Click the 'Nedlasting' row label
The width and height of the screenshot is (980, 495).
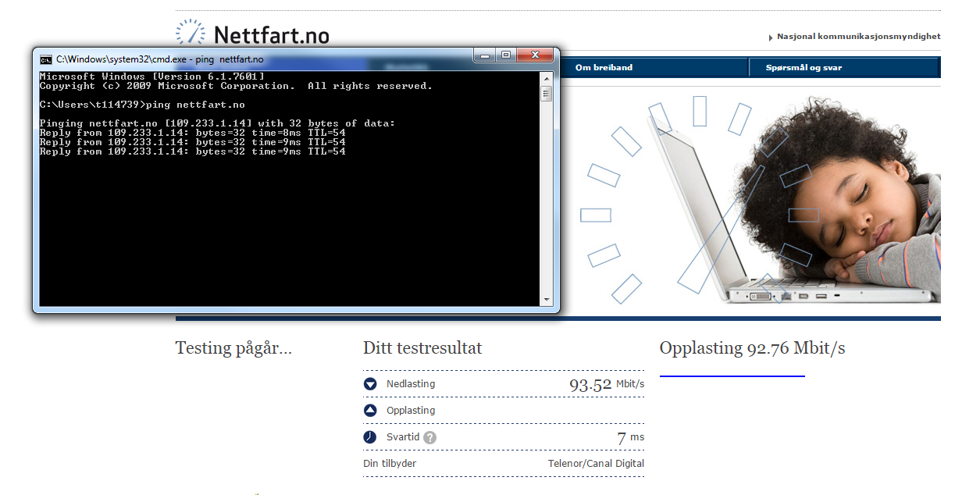[411, 384]
